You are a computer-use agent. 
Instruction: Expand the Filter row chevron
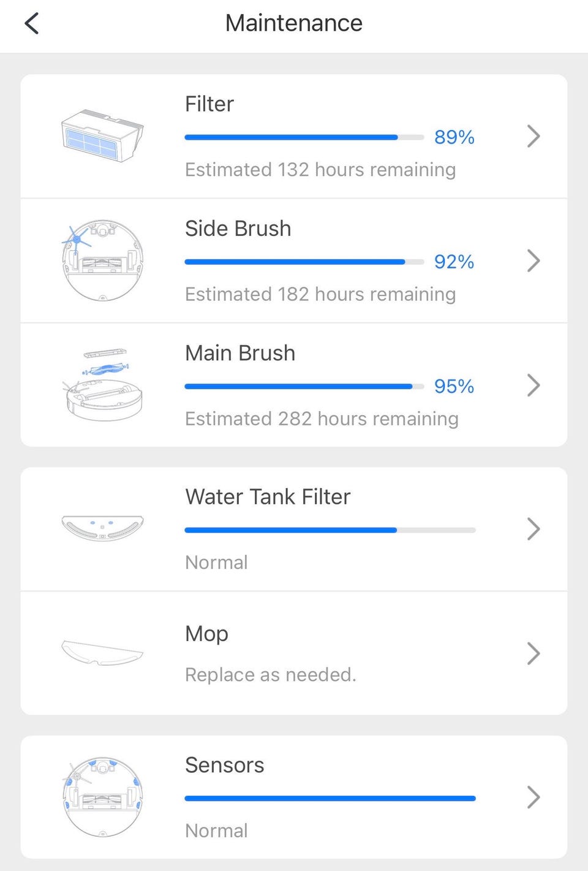533,136
